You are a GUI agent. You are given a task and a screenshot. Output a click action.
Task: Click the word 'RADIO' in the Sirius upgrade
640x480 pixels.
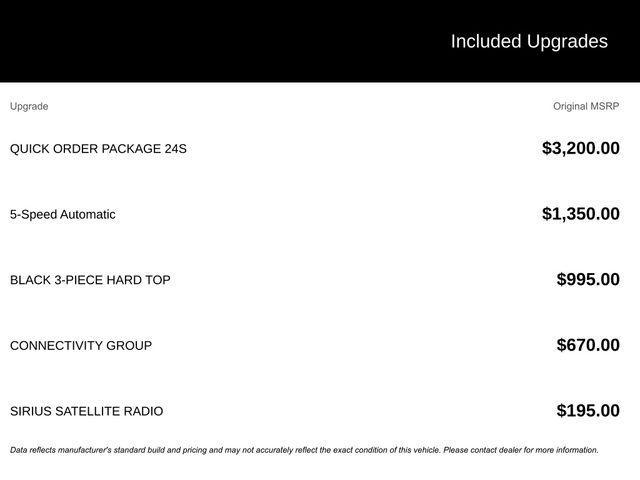pyautogui.click(x=143, y=411)
